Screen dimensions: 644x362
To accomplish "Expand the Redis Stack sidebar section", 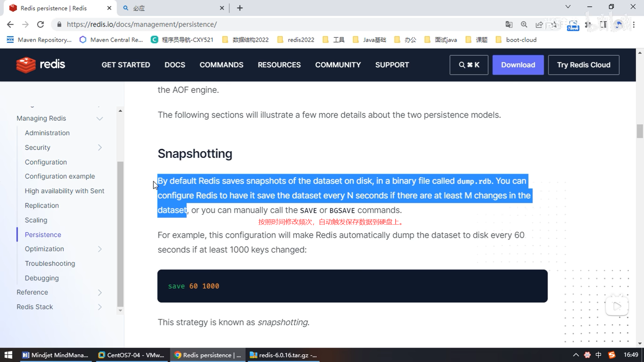I will [x=100, y=307].
